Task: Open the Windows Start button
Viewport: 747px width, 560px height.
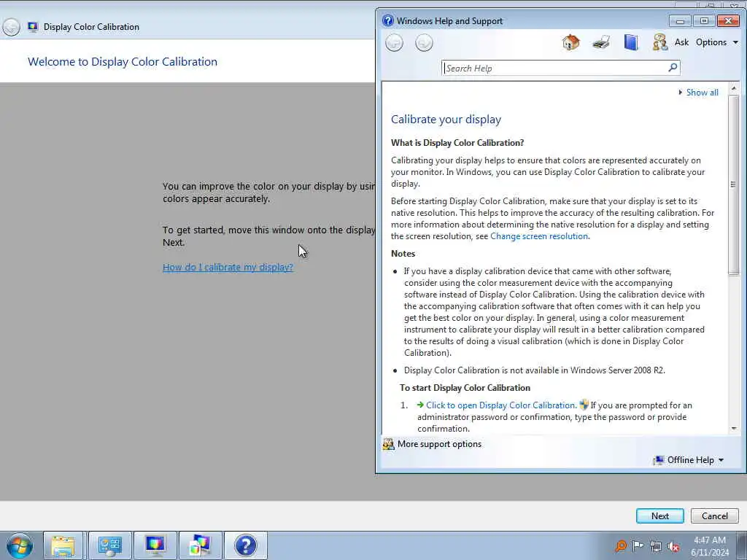Action: tap(20, 545)
